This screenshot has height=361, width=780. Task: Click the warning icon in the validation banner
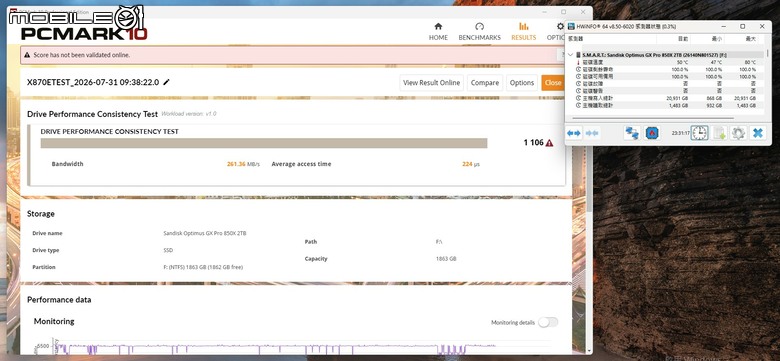coord(27,55)
